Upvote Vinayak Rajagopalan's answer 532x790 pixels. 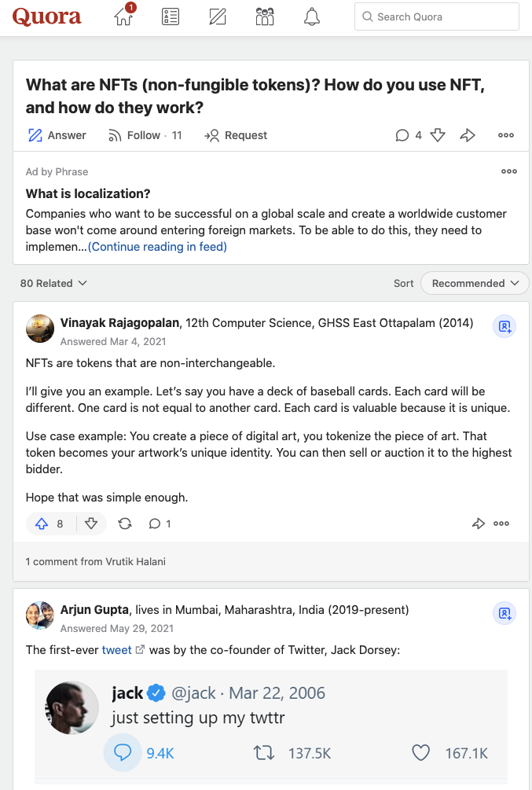coord(50,524)
